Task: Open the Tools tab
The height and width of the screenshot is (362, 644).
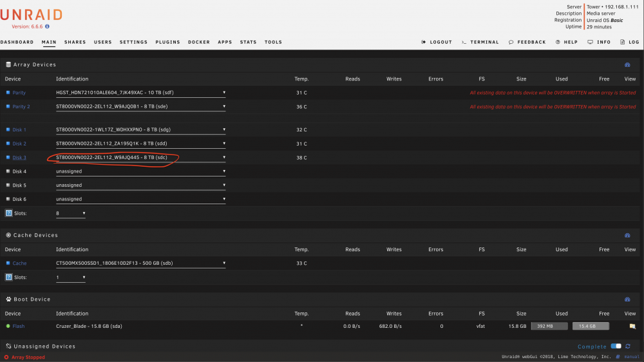Action: pyautogui.click(x=273, y=42)
